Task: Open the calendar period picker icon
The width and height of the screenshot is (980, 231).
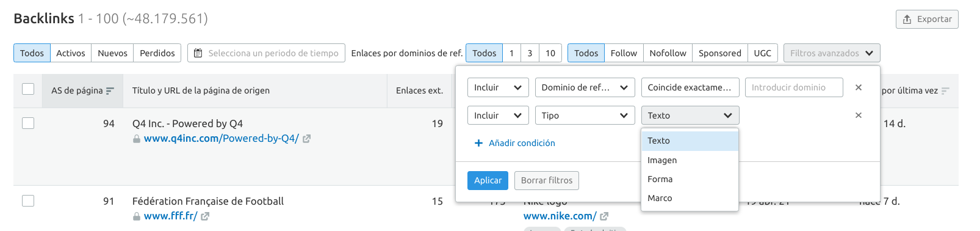Action: pyautogui.click(x=198, y=53)
